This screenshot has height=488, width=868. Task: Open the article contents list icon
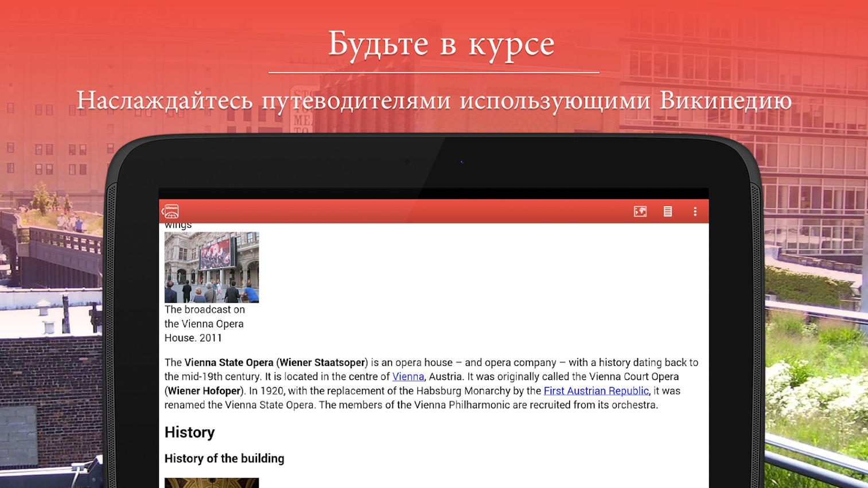(668, 212)
